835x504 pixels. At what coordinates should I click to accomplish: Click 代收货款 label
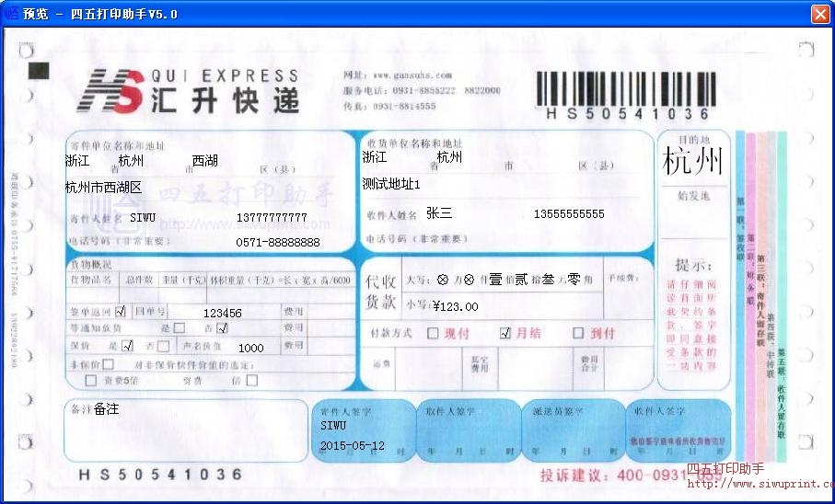pos(381,292)
